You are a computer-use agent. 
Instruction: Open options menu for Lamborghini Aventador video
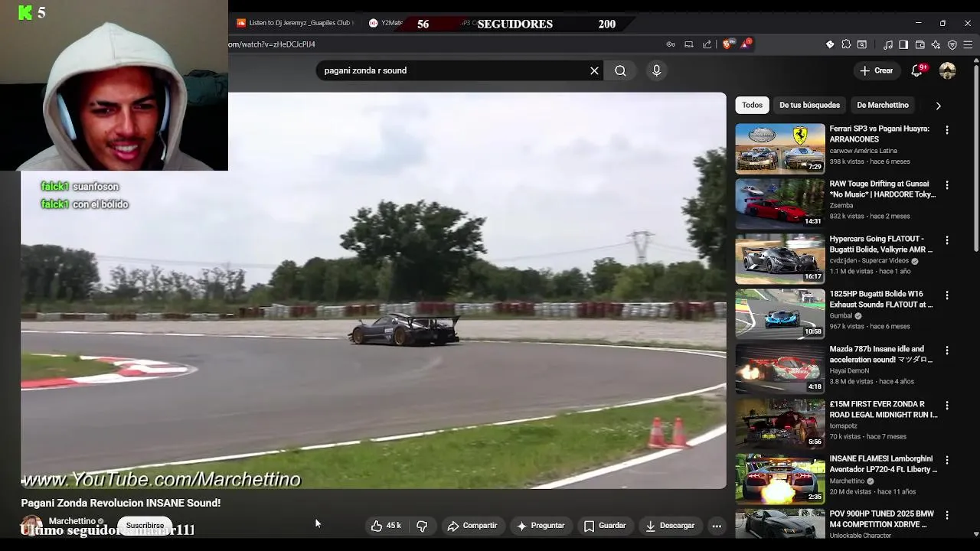coord(947,461)
